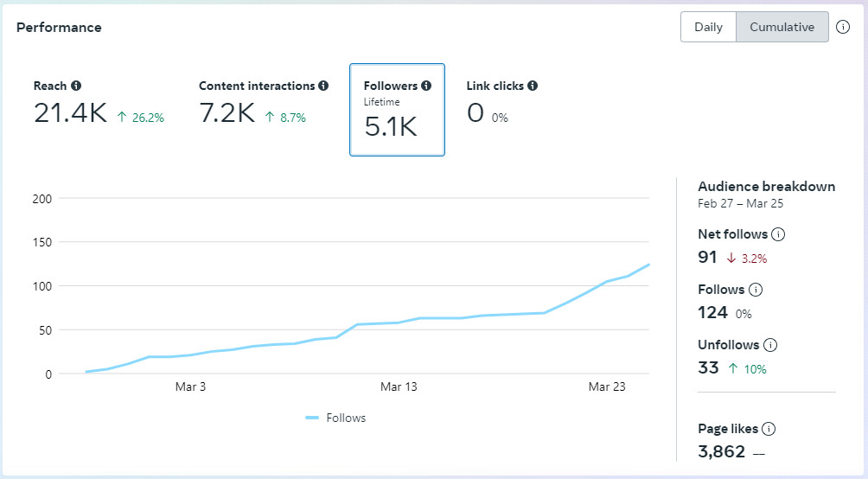
Task: Switch to the Daily view
Action: coord(708,27)
